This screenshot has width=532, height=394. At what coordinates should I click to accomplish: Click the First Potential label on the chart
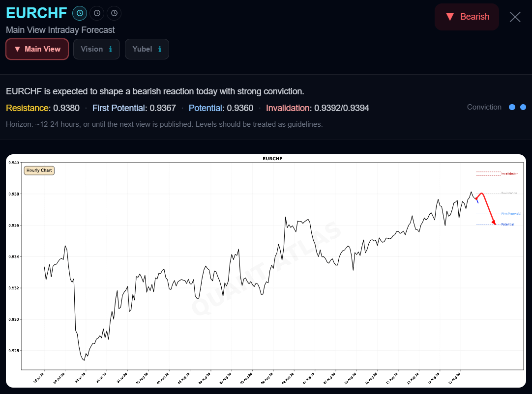pos(511,214)
